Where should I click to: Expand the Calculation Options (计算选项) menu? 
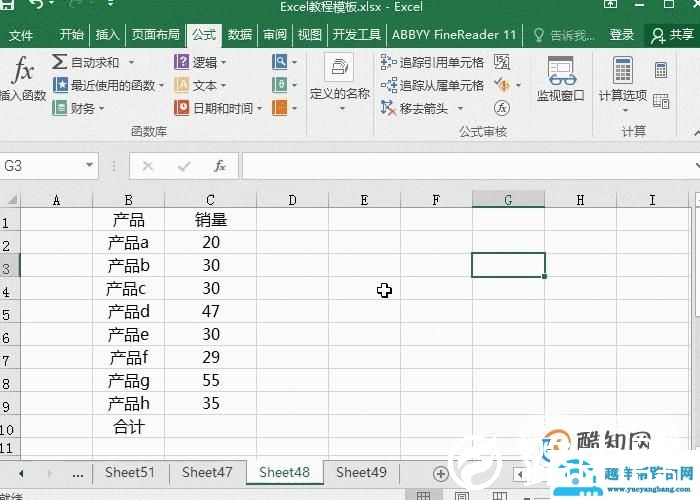pos(623,78)
